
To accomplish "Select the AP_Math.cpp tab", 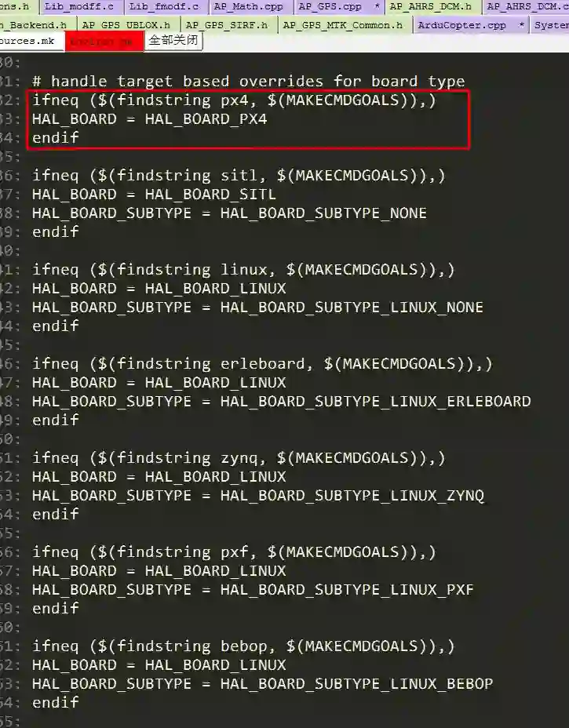I will 249,6.
